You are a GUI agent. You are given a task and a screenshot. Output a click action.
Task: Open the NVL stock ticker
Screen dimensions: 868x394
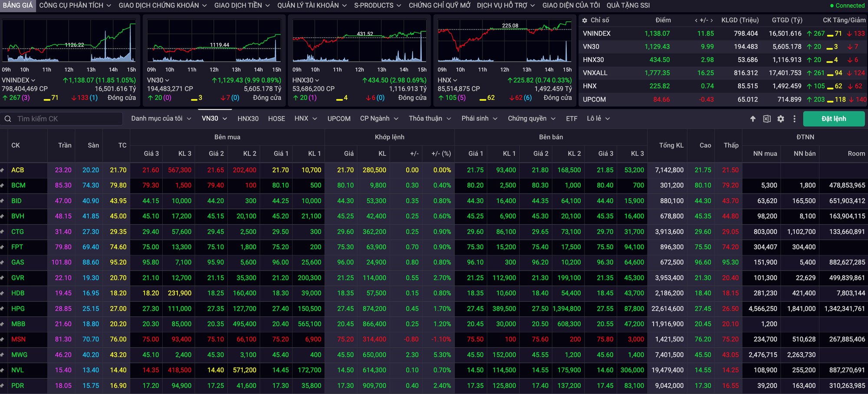coord(18,370)
